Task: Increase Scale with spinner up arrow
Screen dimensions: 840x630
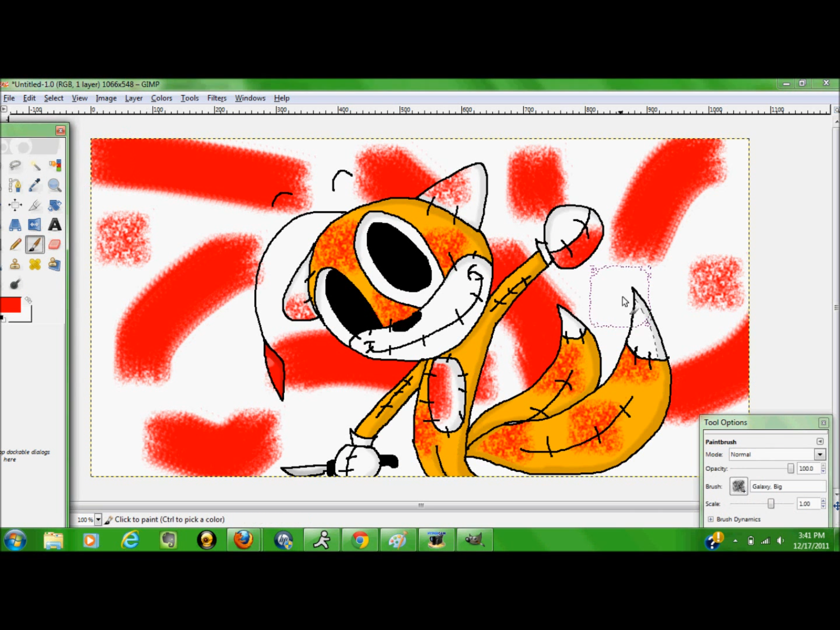Action: 823,501
